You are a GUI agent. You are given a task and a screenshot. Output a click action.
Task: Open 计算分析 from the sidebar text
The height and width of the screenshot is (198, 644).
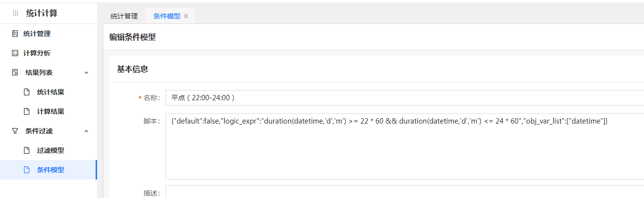click(x=37, y=53)
